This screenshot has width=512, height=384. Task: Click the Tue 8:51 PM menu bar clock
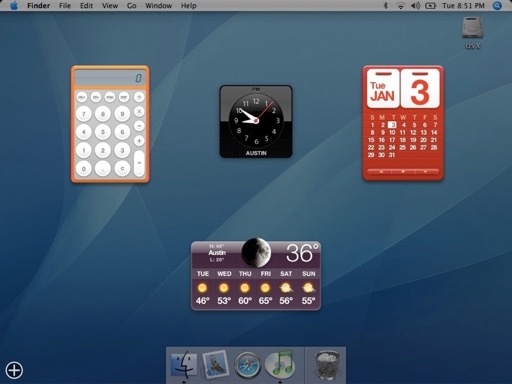pyautogui.click(x=463, y=6)
